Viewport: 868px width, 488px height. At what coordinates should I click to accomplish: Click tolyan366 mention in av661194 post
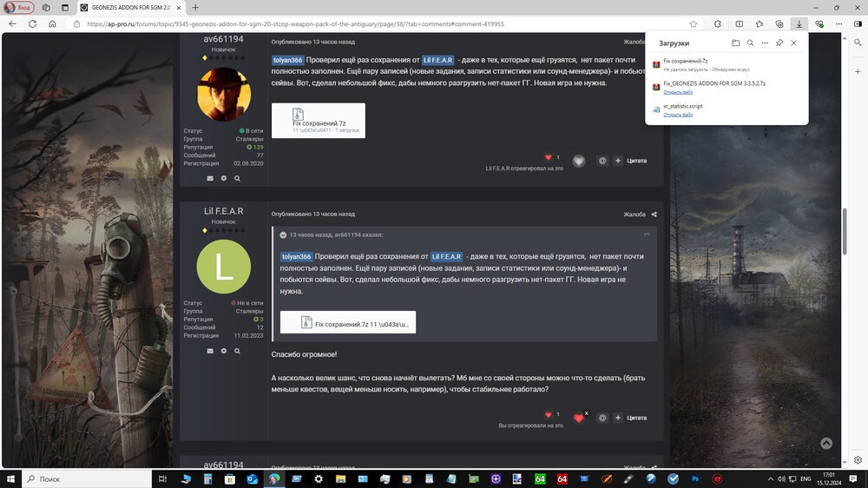[288, 60]
